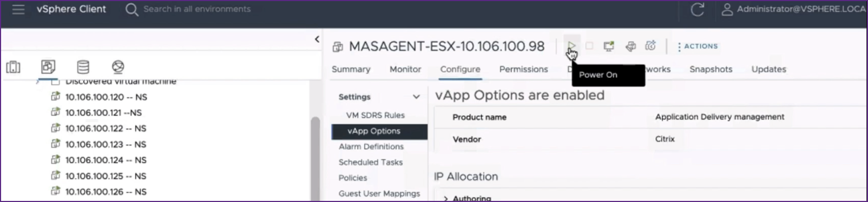868x202 pixels.
Task: Open VM SDRS Rules settings
Action: coord(376,115)
